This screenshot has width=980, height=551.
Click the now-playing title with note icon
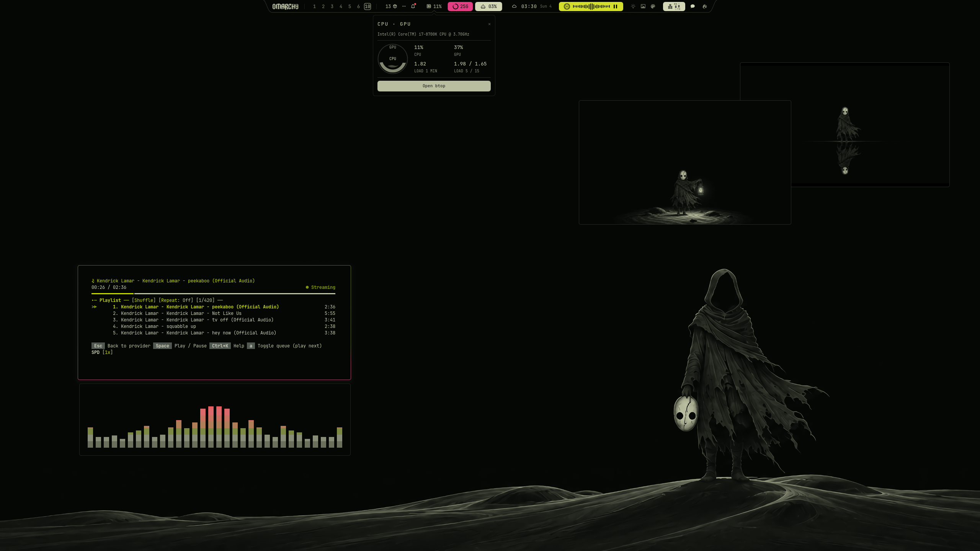point(173,281)
